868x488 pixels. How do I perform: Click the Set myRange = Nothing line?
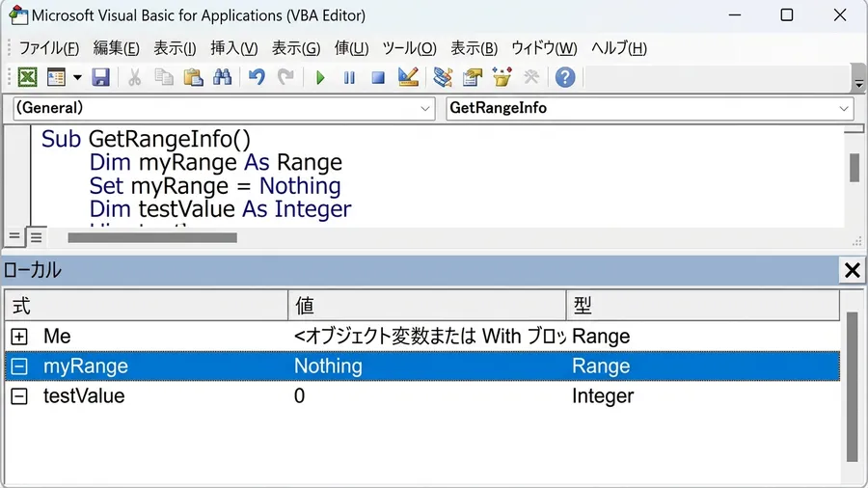tap(215, 186)
